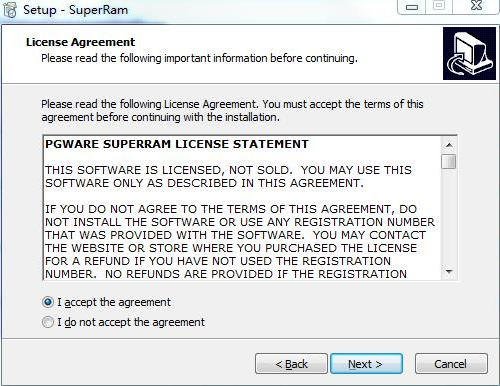Close the Setup - SuperRam window
This screenshot has width=500, height=386.
(x=476, y=7)
